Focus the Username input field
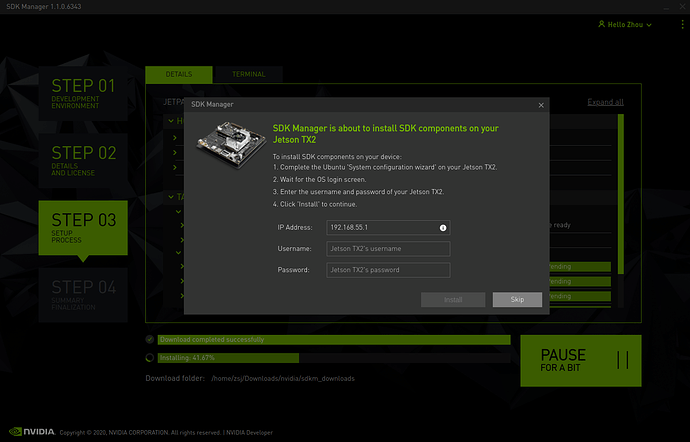This screenshot has height=442, width=690. coord(388,249)
